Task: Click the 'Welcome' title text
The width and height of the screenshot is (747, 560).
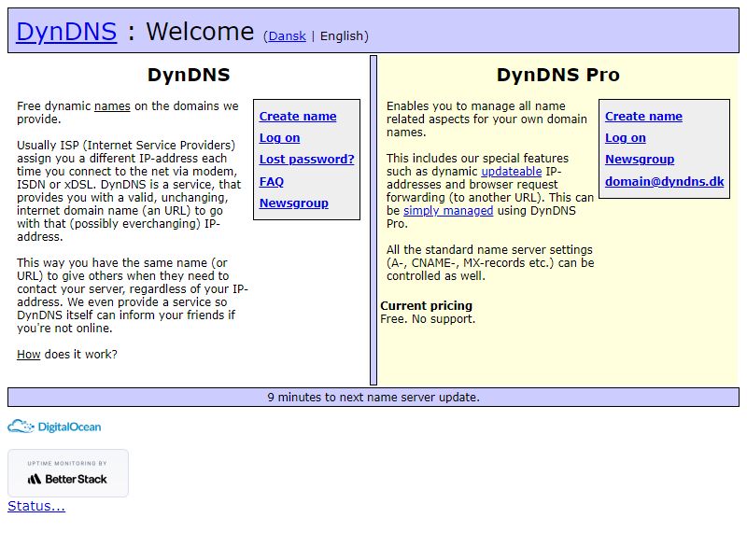Action: click(200, 32)
